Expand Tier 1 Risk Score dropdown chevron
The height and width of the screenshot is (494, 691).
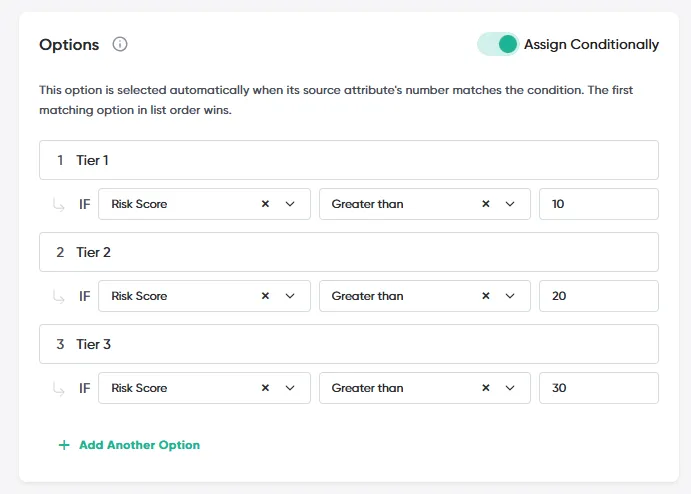(290, 204)
